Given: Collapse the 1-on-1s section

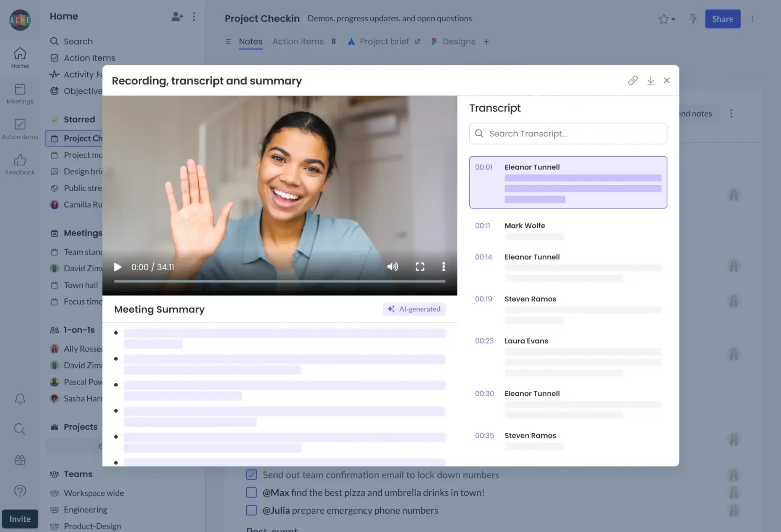Looking at the screenshot, I should click(72, 330).
